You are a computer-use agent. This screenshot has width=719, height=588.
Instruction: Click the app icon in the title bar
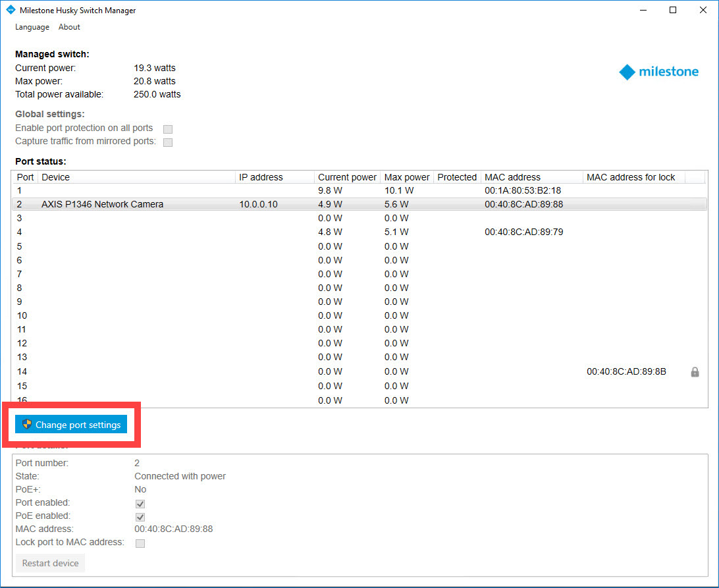click(10, 11)
